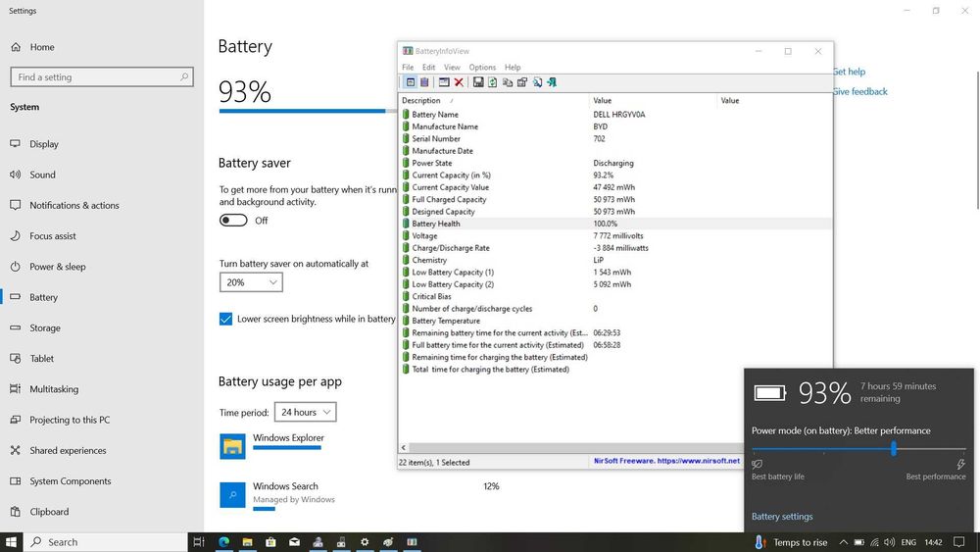
Task: Uncheck Lower screen brightness while in battery saver
Action: (x=225, y=319)
